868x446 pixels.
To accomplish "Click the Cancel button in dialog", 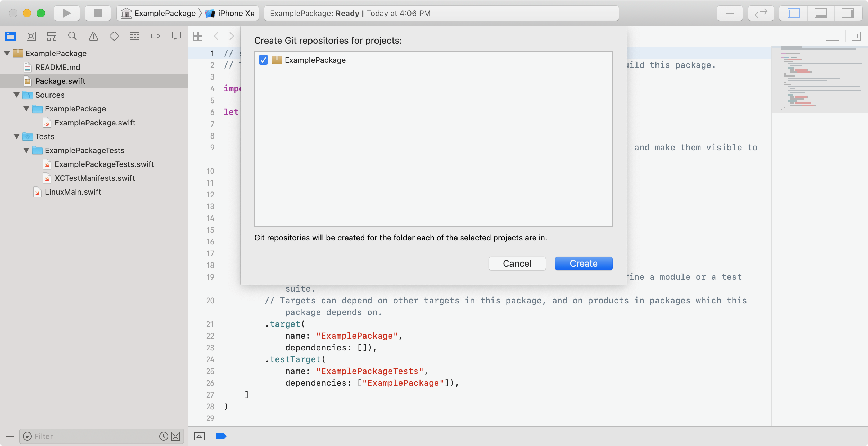I will [x=517, y=263].
